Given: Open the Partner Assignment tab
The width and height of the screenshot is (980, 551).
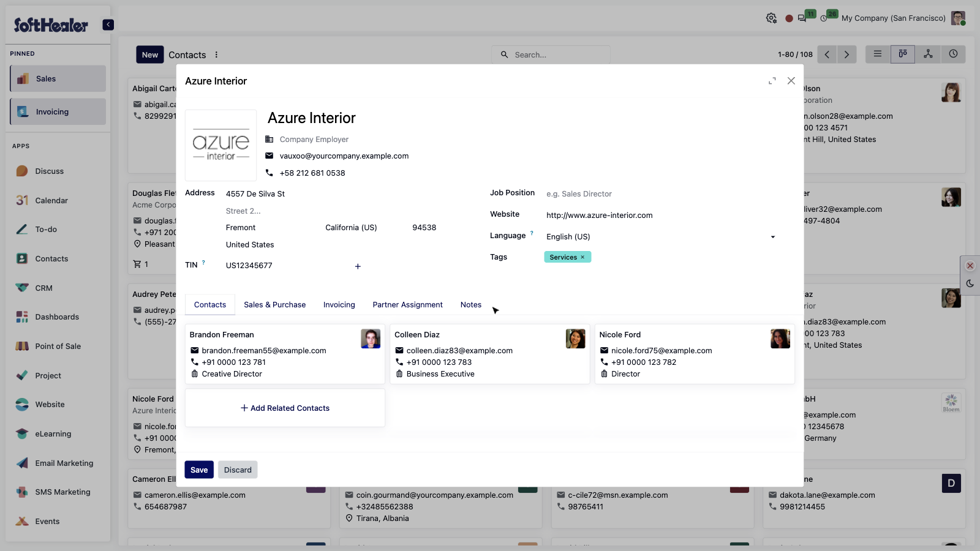Looking at the screenshot, I should [x=407, y=305].
